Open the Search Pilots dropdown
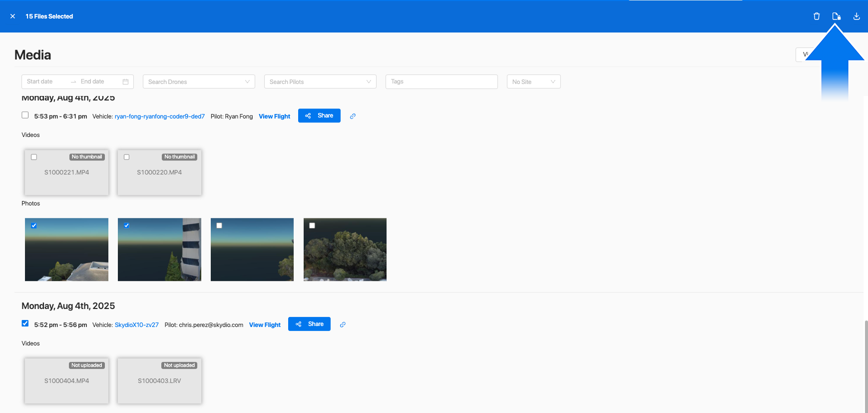This screenshot has width=868, height=413. pyautogui.click(x=320, y=81)
